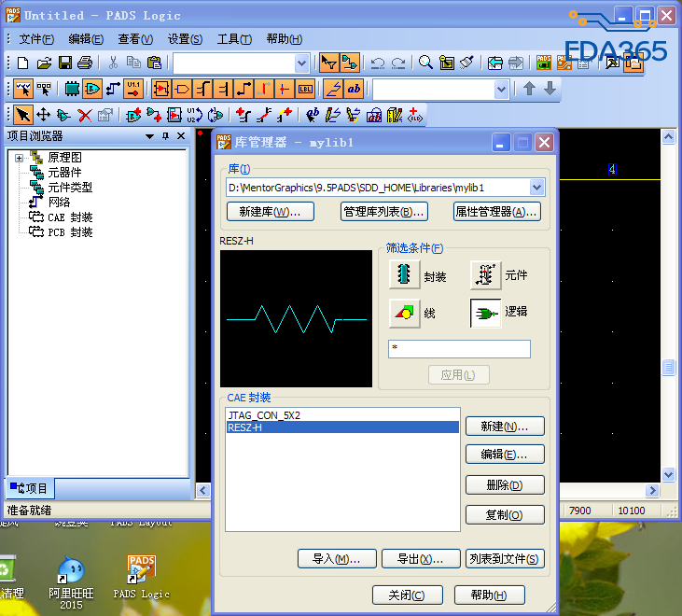The height and width of the screenshot is (616, 682).
Task: Toggle the 逻辑 logic filter button
Action: coord(485,313)
